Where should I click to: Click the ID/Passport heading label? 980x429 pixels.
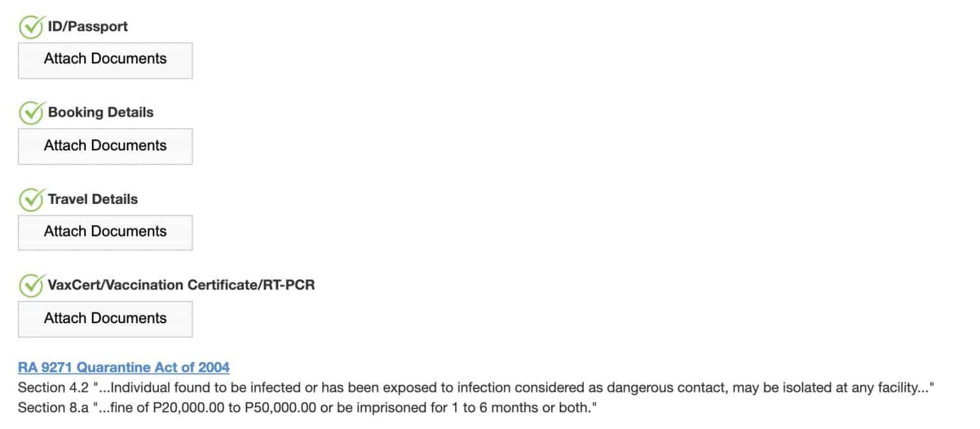point(88,27)
